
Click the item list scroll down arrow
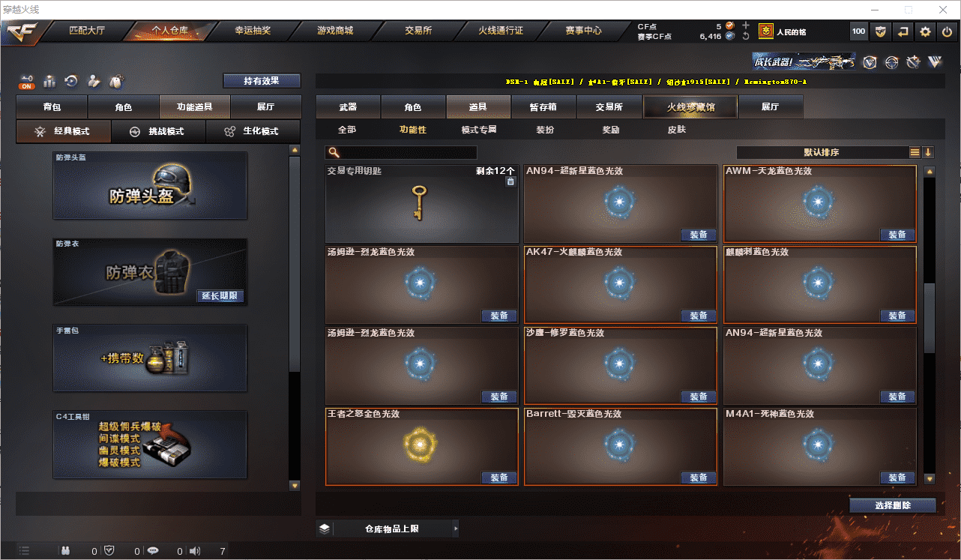pyautogui.click(x=930, y=478)
